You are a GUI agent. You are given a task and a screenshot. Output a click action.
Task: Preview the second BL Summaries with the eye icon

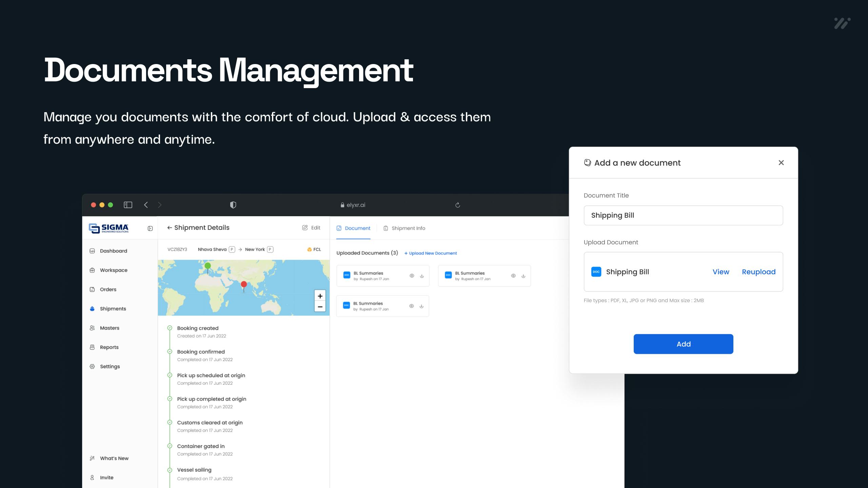(x=513, y=276)
